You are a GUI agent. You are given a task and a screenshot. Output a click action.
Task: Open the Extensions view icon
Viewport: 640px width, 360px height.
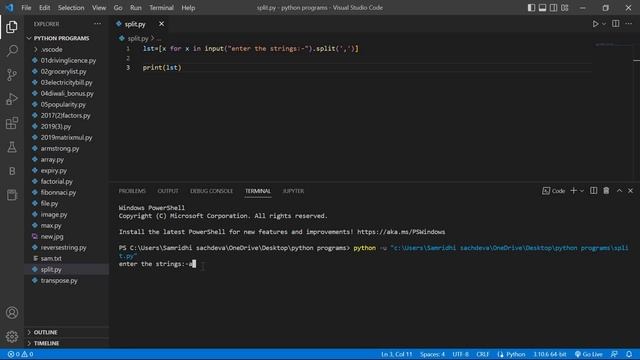12,123
